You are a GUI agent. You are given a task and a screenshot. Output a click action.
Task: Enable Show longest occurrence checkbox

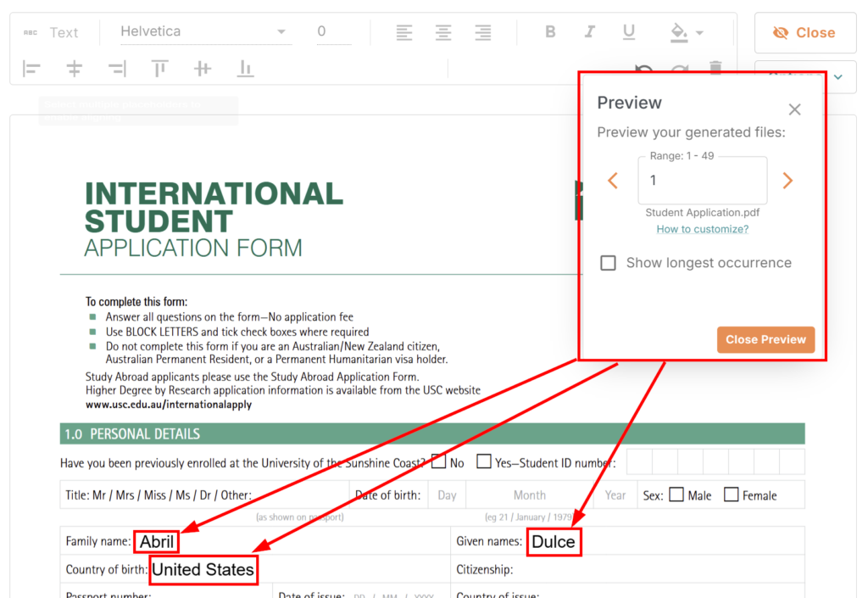608,263
